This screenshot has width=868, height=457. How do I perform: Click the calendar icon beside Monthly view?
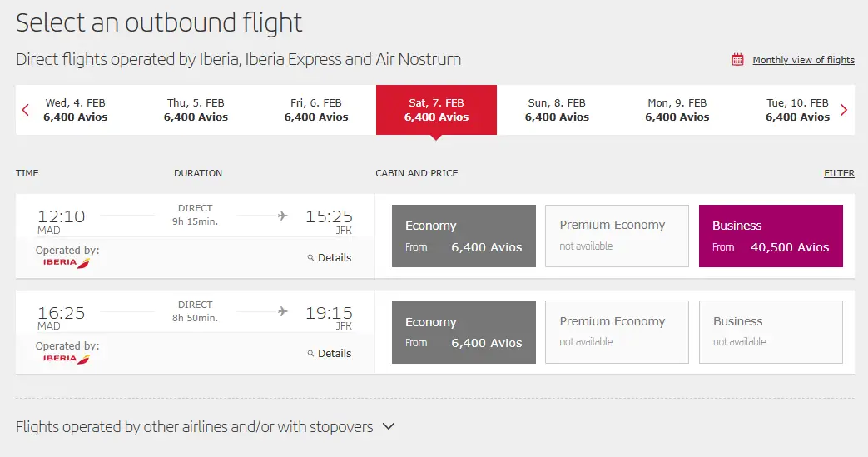(737, 60)
